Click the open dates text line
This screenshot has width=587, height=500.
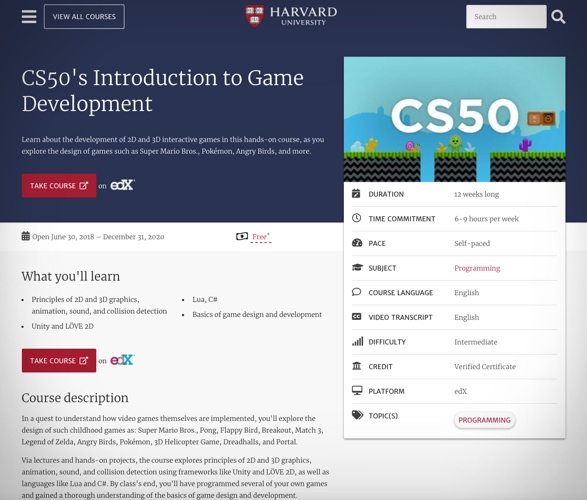point(98,237)
